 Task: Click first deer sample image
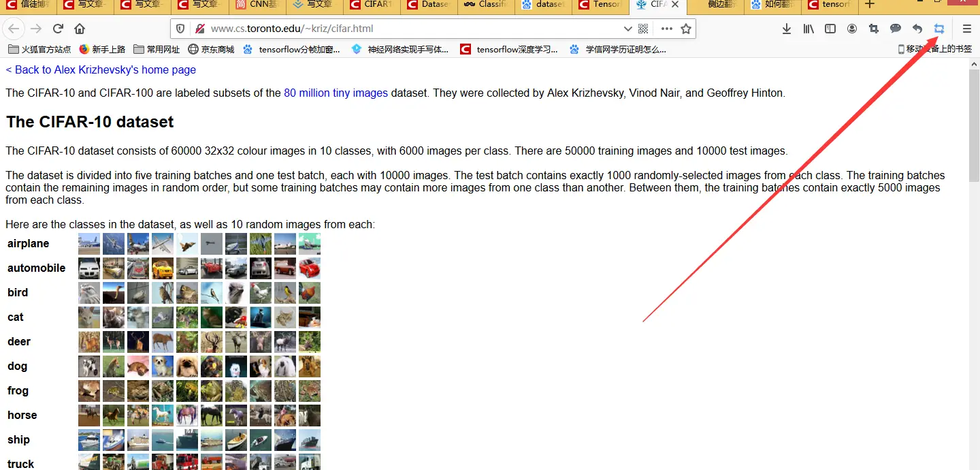[89, 342]
